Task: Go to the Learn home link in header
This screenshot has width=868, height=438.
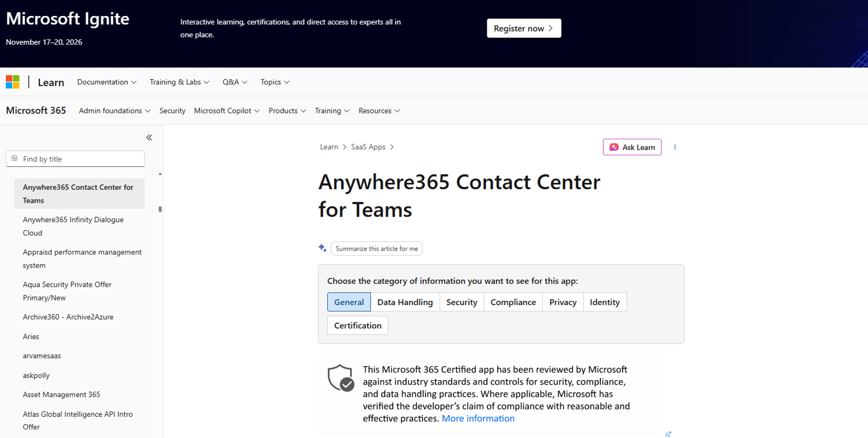Action: pyautogui.click(x=51, y=83)
